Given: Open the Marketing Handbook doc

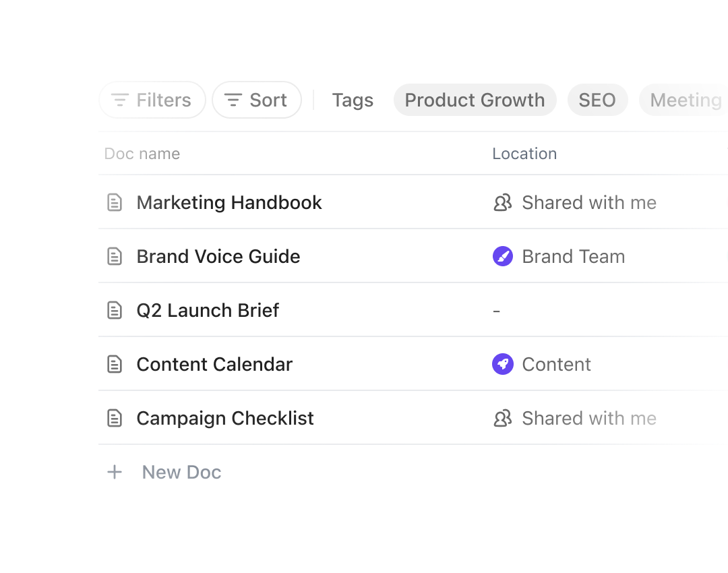Looking at the screenshot, I should click(x=229, y=202).
